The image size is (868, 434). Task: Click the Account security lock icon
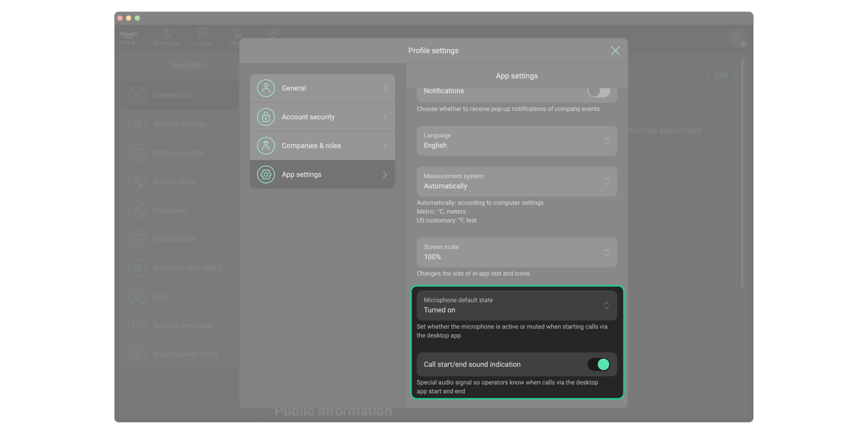coord(266,117)
